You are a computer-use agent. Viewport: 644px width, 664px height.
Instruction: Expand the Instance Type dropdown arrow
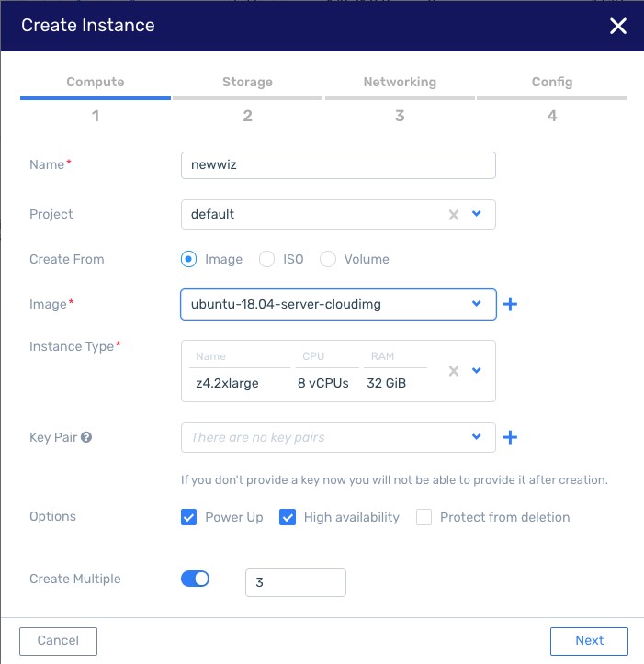pos(476,370)
